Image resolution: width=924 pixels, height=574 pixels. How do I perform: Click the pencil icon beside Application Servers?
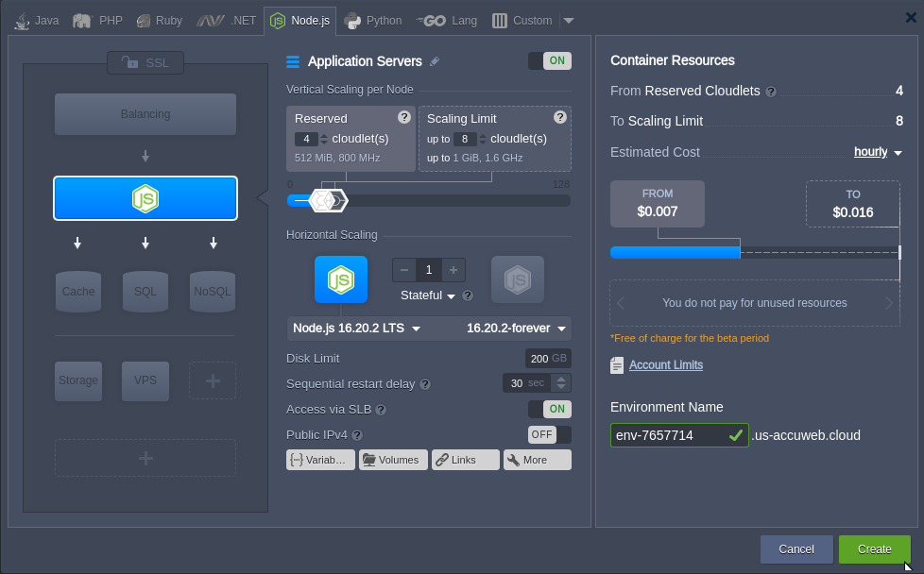coord(435,61)
